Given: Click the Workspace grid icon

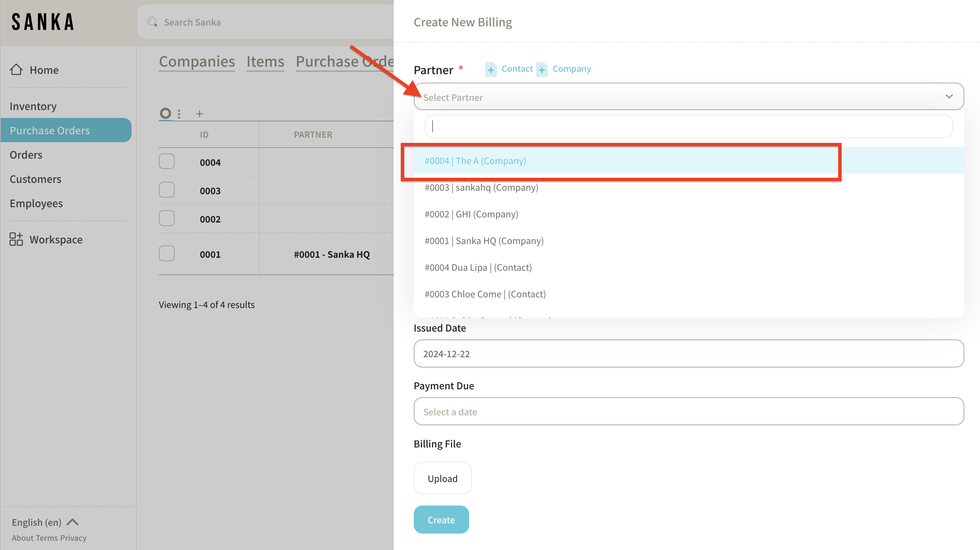Looking at the screenshot, I should (16, 239).
